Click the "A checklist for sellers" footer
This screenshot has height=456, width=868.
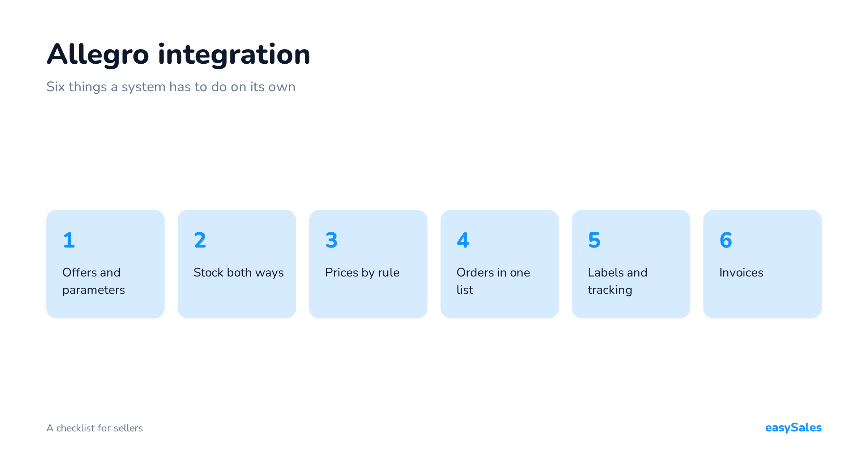[x=95, y=428]
